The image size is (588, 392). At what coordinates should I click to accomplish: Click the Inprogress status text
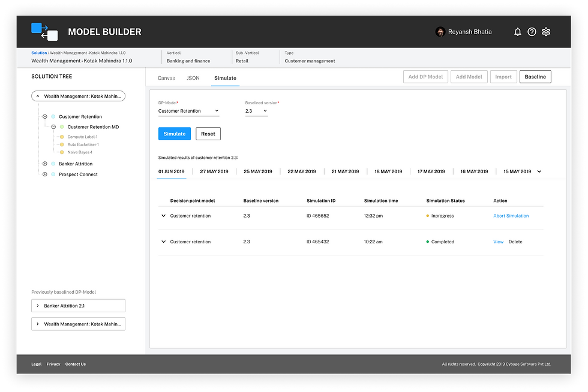443,216
